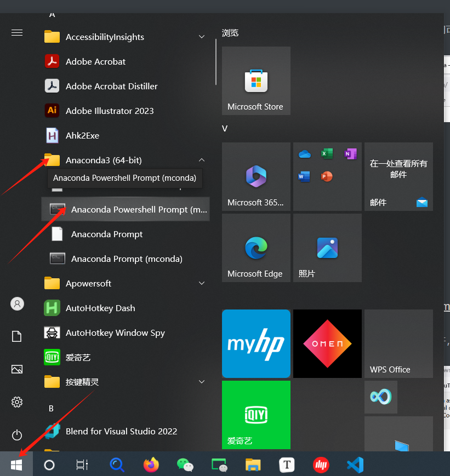450x476 pixels.
Task: Open the myHP tile
Action: (x=256, y=343)
